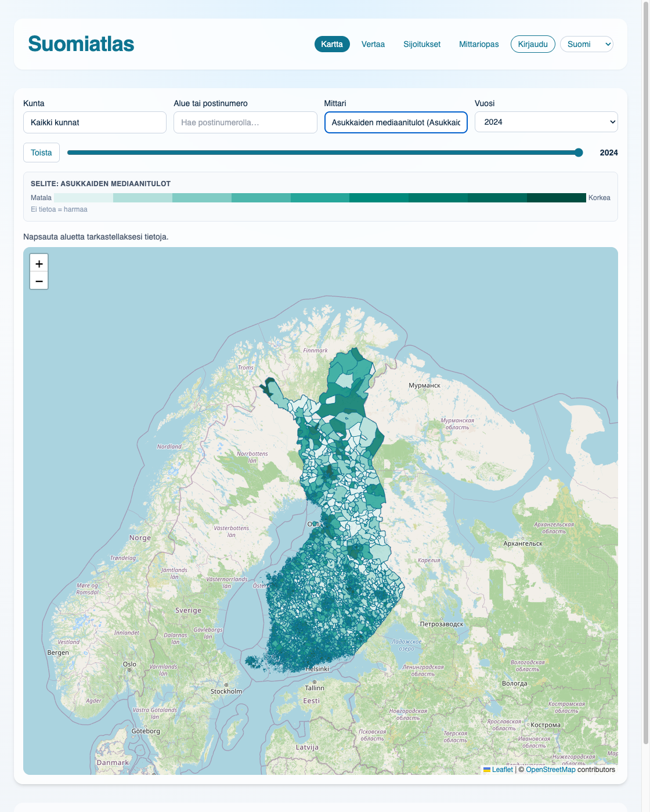
Task: Open the Sijoitukset tab
Action: pyautogui.click(x=422, y=44)
